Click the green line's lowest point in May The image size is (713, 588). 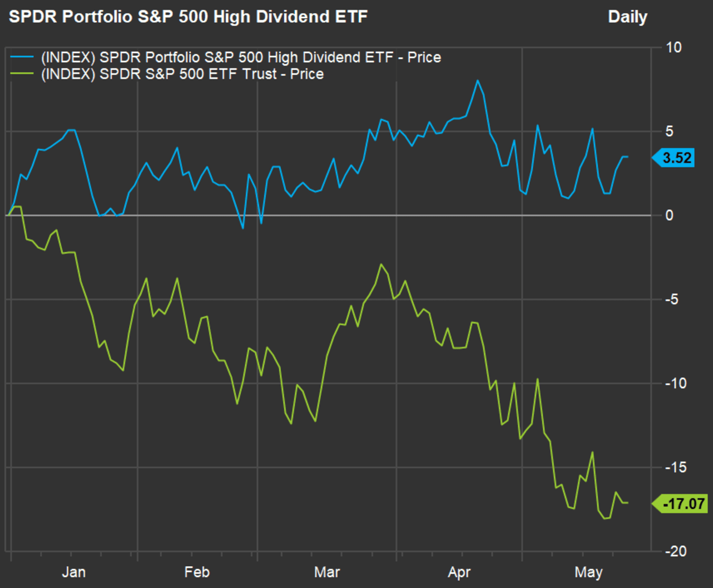[605, 518]
